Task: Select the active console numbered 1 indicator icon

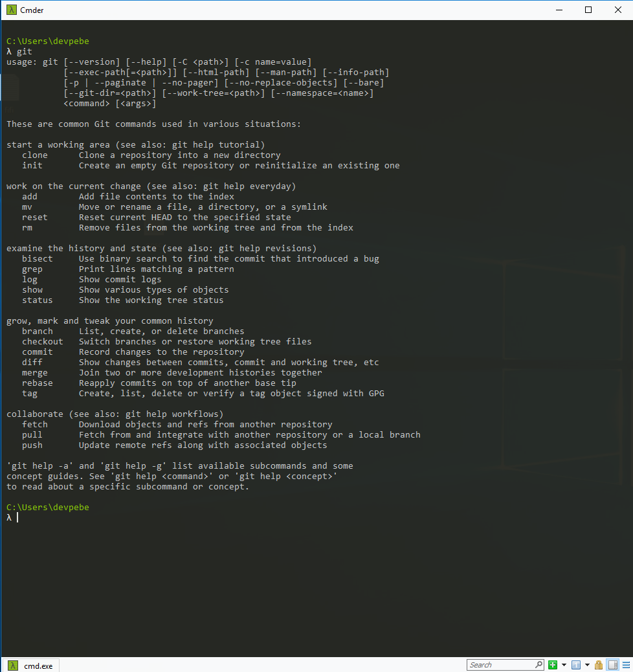Action: (x=575, y=665)
